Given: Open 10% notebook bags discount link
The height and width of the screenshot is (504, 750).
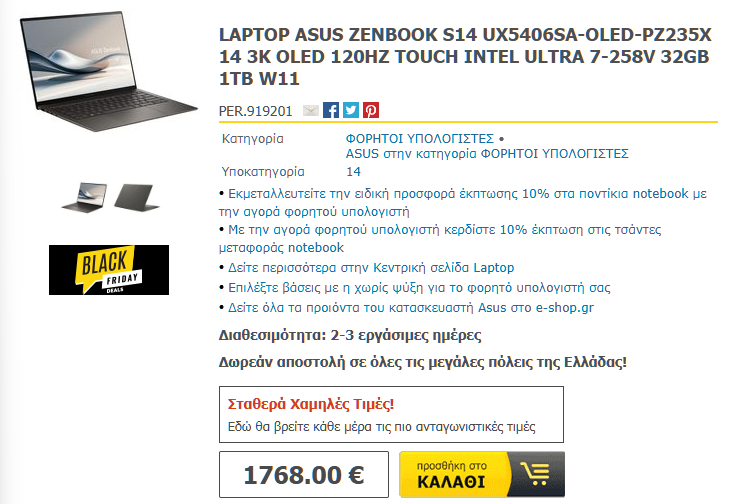Looking at the screenshot, I should point(440,239).
